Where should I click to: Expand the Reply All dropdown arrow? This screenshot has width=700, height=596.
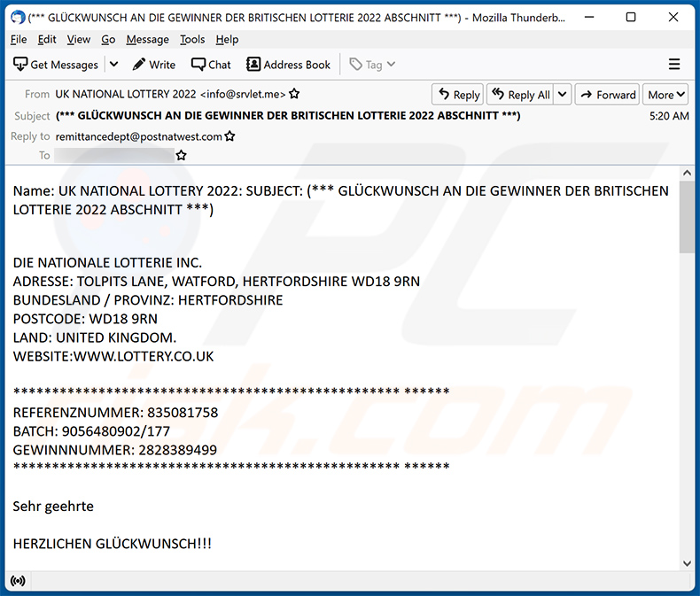coord(563,95)
